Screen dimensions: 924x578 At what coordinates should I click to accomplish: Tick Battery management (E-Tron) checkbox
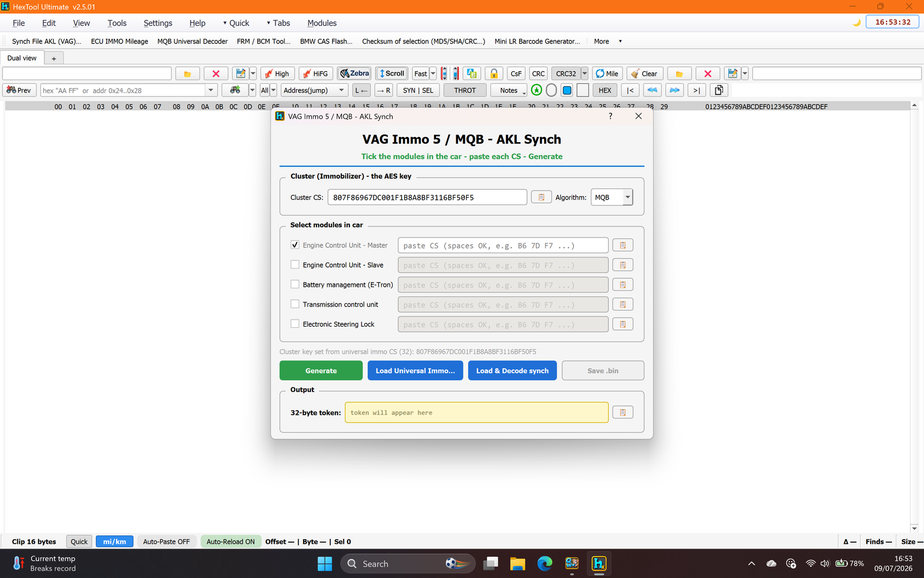tap(295, 284)
